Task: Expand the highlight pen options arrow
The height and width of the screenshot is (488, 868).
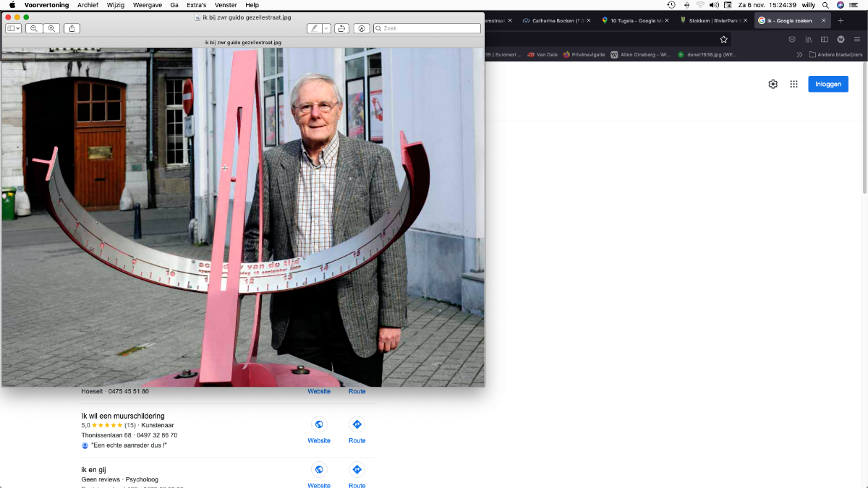Action: coord(326,28)
